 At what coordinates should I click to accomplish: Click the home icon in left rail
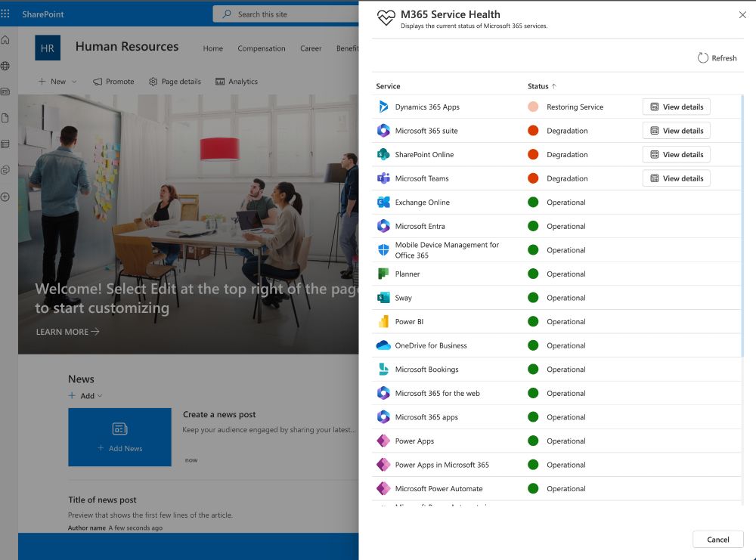(5, 40)
